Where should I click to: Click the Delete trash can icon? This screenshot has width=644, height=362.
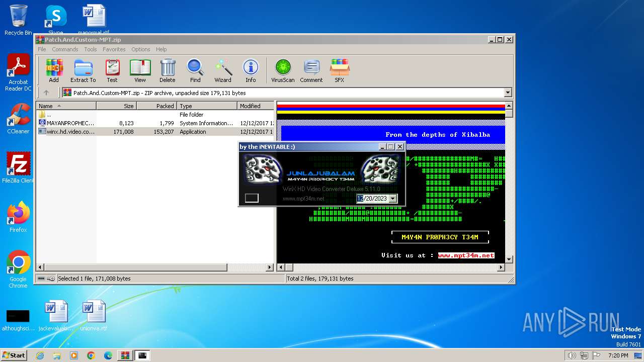coord(168,70)
